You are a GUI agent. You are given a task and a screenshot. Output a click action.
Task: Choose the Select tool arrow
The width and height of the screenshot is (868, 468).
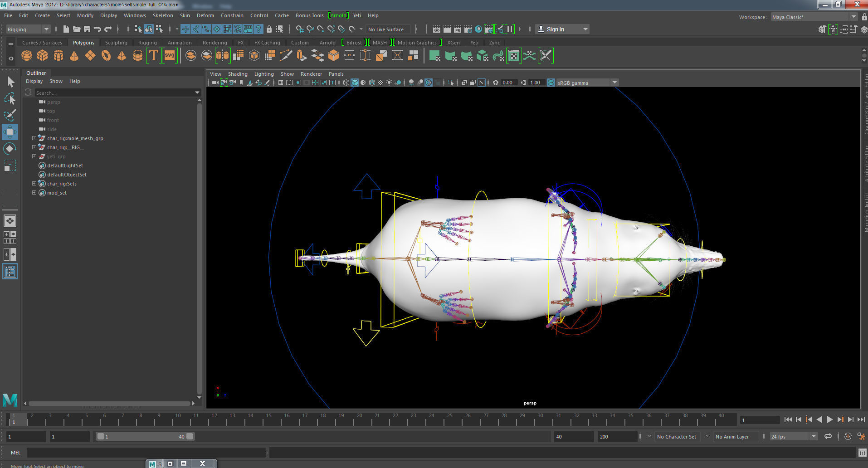pyautogui.click(x=10, y=82)
